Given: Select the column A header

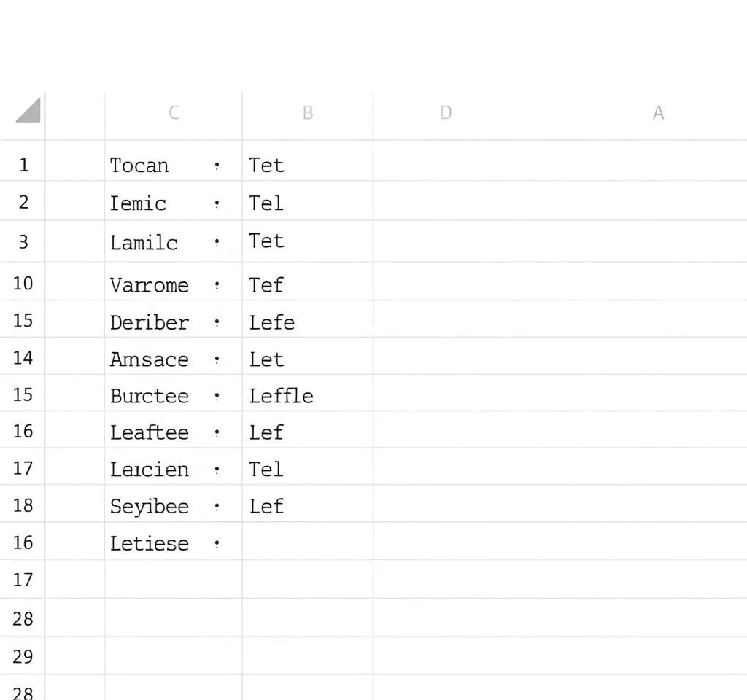Looking at the screenshot, I should pos(658,113).
